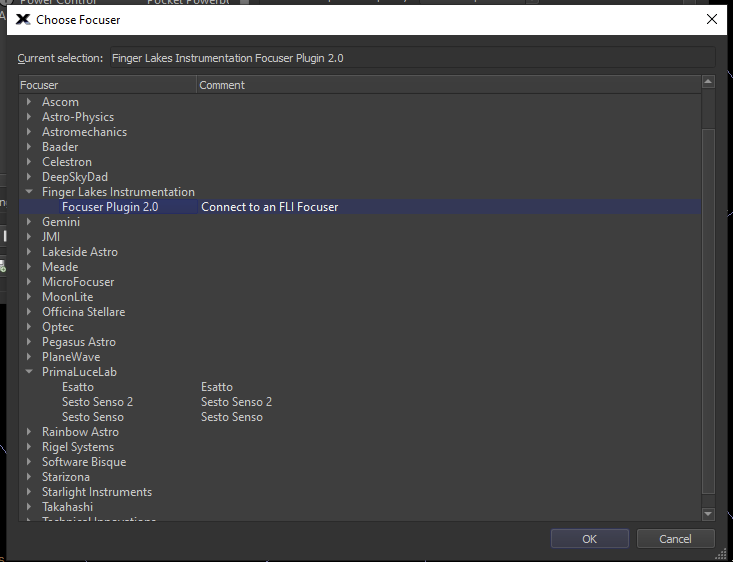The width and height of the screenshot is (733, 562).
Task: Expand the PlaneWave group arrow
Action: (x=29, y=356)
